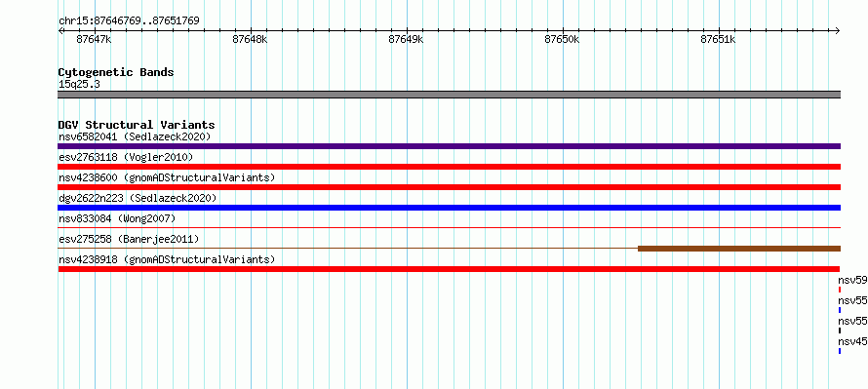Open the dgv2622n223 (Sedlazeck2020) label

(138, 198)
